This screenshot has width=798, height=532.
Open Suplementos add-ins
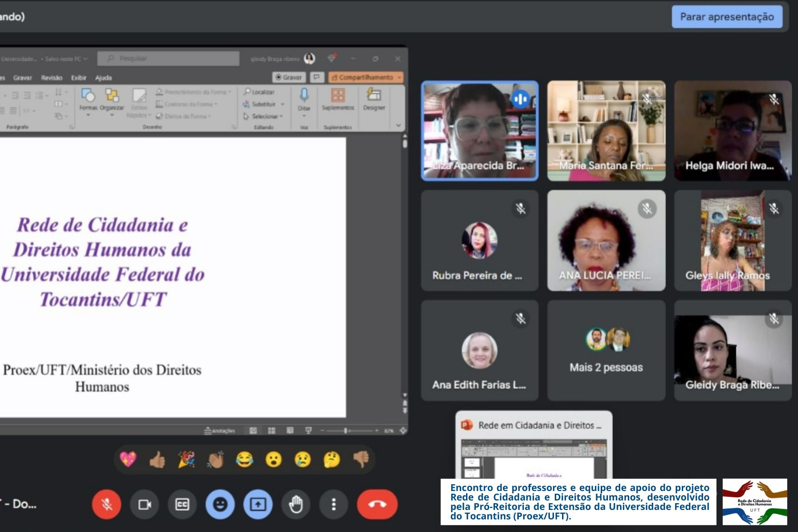pos(338,99)
